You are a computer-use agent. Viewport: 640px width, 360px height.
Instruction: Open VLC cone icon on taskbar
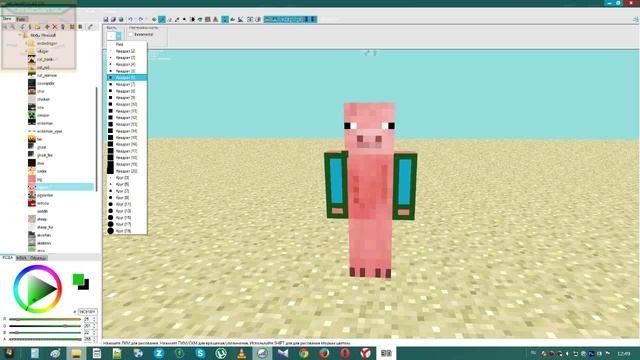point(242,353)
